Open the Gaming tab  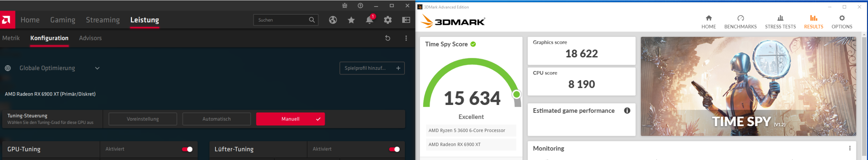[x=63, y=20]
